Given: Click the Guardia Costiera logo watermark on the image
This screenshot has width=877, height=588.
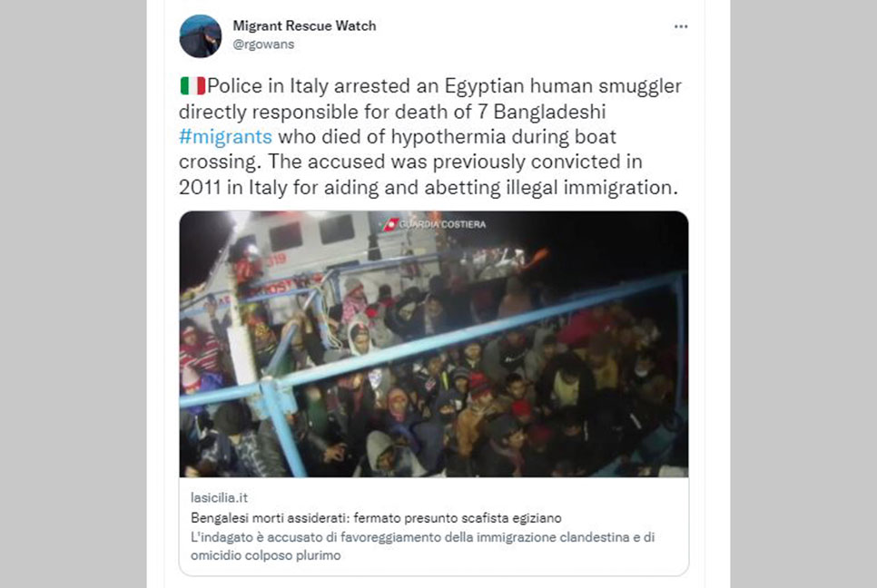Looking at the screenshot, I should click(389, 224).
